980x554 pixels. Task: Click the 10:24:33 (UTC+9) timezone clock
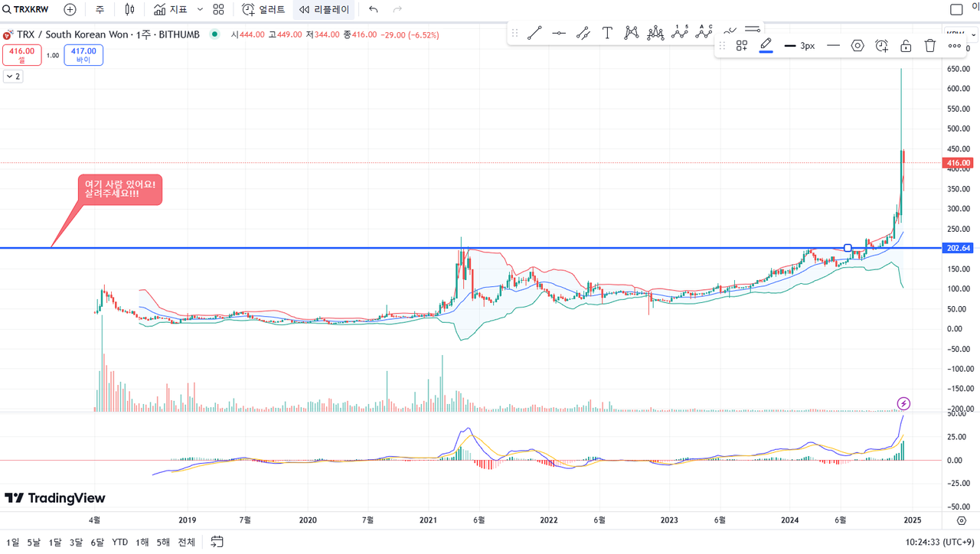(x=939, y=543)
